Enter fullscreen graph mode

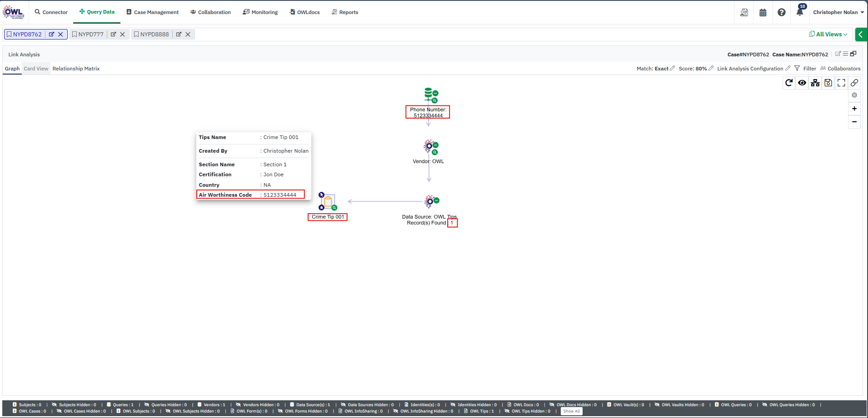point(841,83)
